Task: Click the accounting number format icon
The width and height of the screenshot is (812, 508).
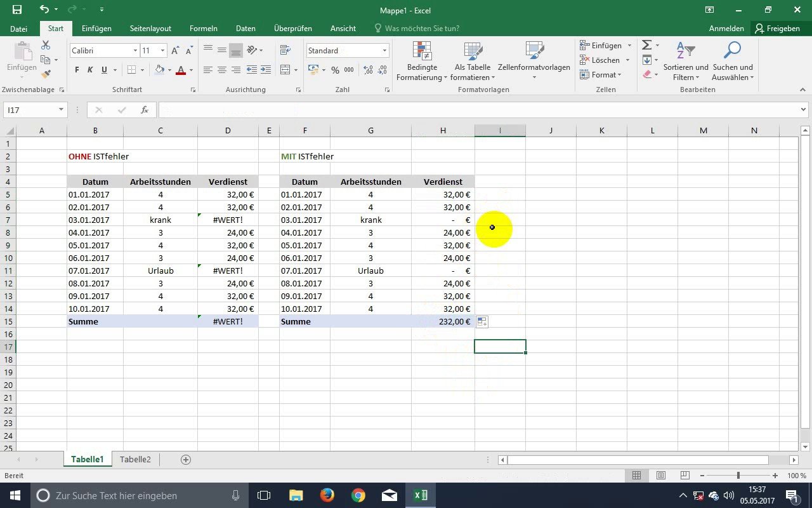Action: (x=313, y=70)
